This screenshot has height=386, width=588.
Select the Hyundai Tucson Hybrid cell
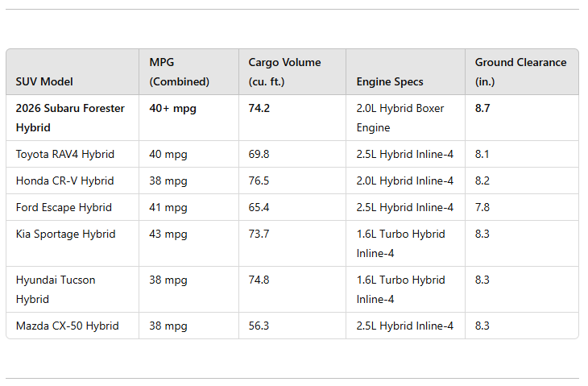pyautogui.click(x=56, y=289)
